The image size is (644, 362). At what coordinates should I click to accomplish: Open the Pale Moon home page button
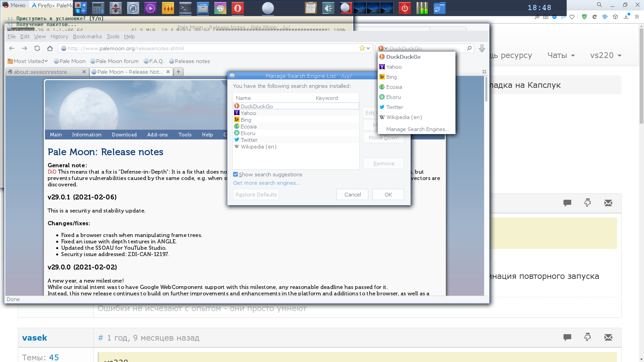(50, 48)
